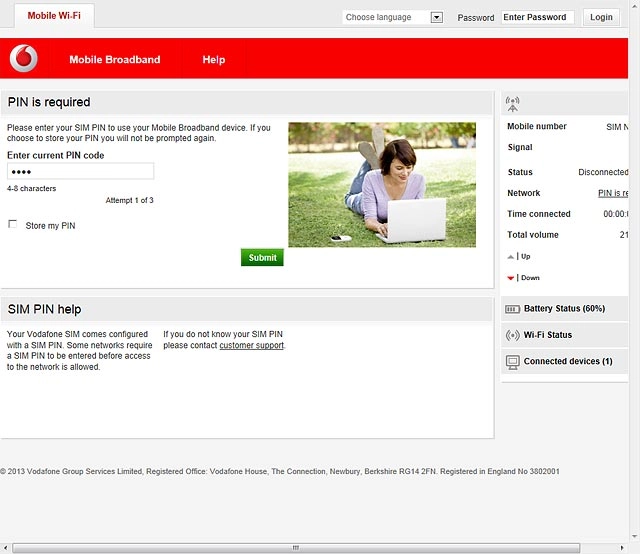The height and width of the screenshot is (554, 640).
Task: Expand the Wi-Fi Status section
Action: click(x=564, y=335)
